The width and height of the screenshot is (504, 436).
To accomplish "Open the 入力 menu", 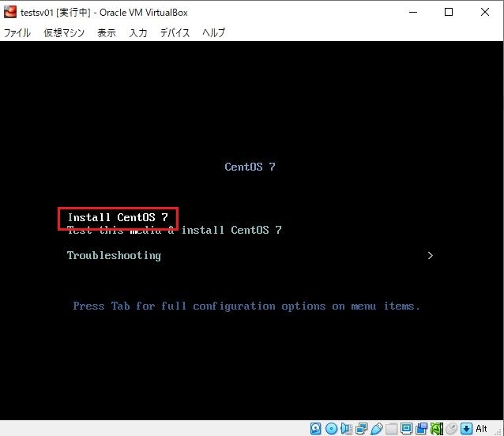I will 138,32.
